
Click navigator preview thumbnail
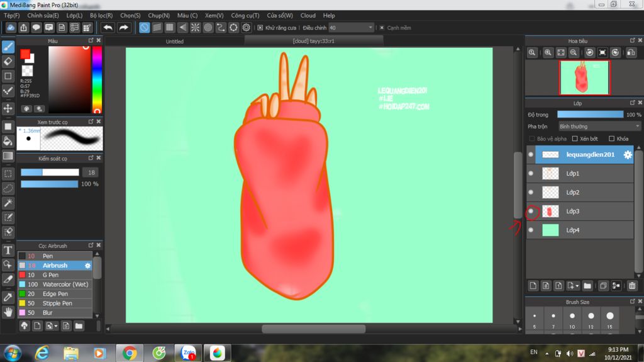(584, 77)
